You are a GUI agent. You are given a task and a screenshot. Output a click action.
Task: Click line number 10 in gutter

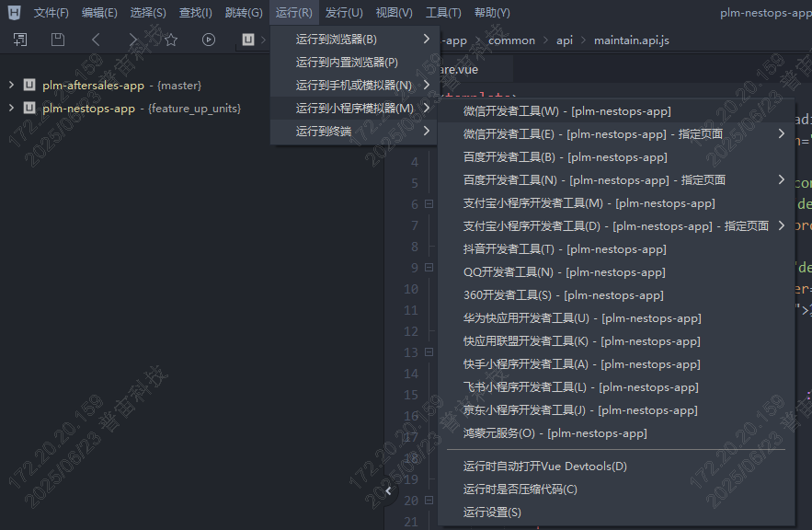click(x=411, y=289)
